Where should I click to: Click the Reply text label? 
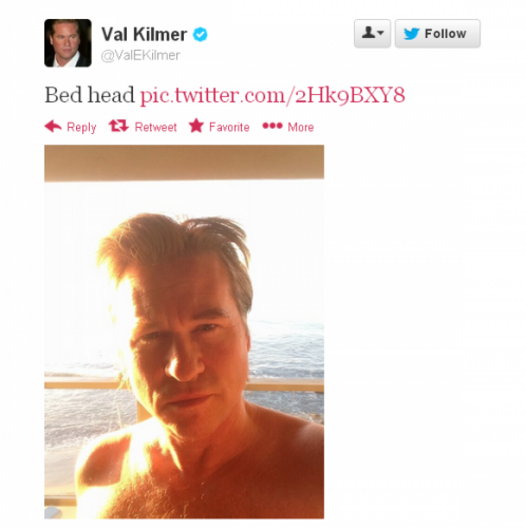(x=81, y=127)
